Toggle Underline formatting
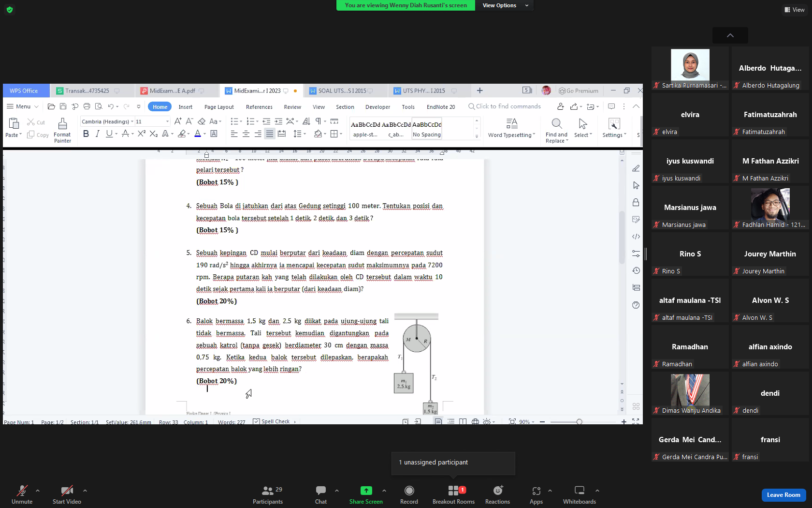The width and height of the screenshot is (812, 508). [x=109, y=134]
